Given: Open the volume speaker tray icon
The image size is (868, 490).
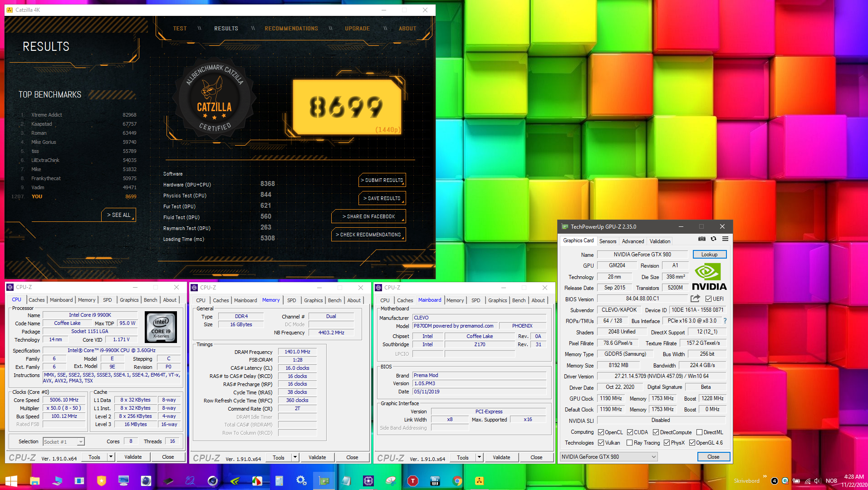Looking at the screenshot, I should click(x=818, y=481).
